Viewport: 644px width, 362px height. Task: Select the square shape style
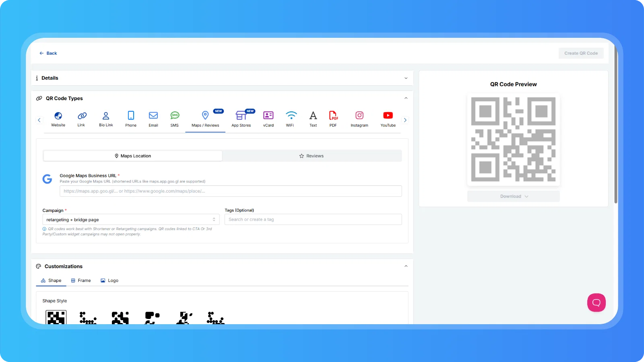56,317
